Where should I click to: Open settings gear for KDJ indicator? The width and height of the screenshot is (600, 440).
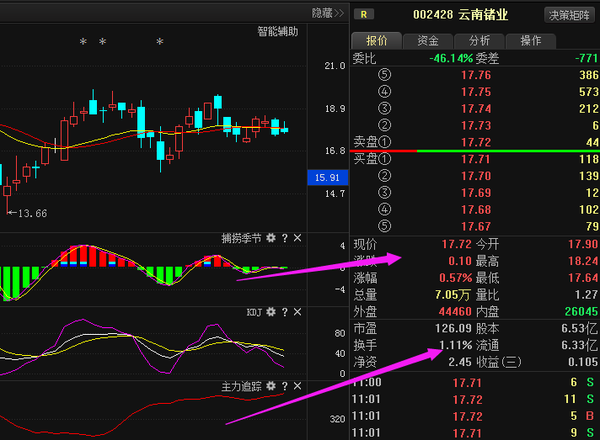pyautogui.click(x=270, y=312)
